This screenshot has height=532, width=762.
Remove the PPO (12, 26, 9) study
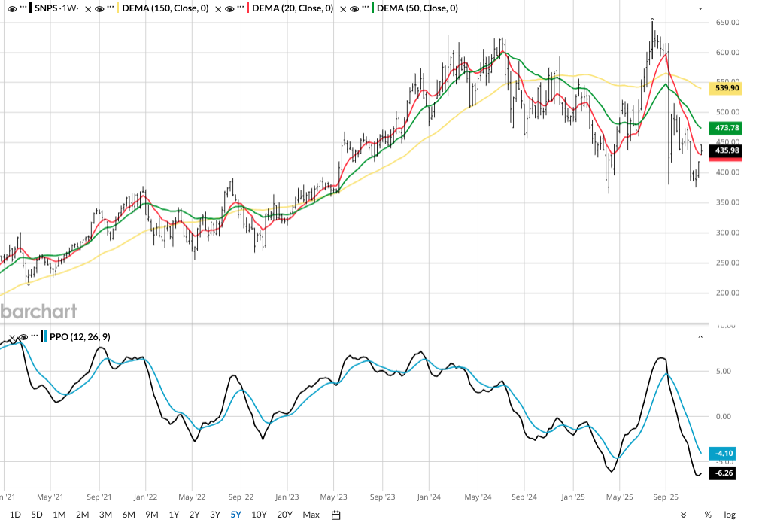[11, 336]
